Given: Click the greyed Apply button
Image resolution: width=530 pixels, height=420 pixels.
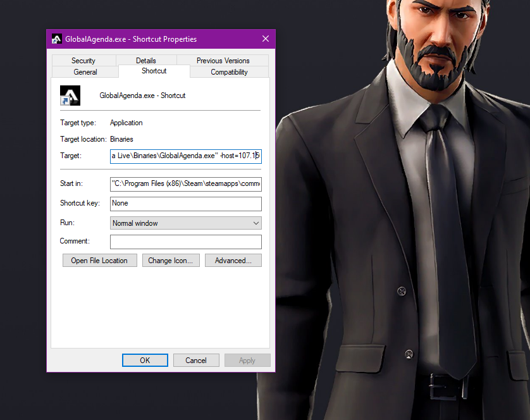Looking at the screenshot, I should 247,361.
